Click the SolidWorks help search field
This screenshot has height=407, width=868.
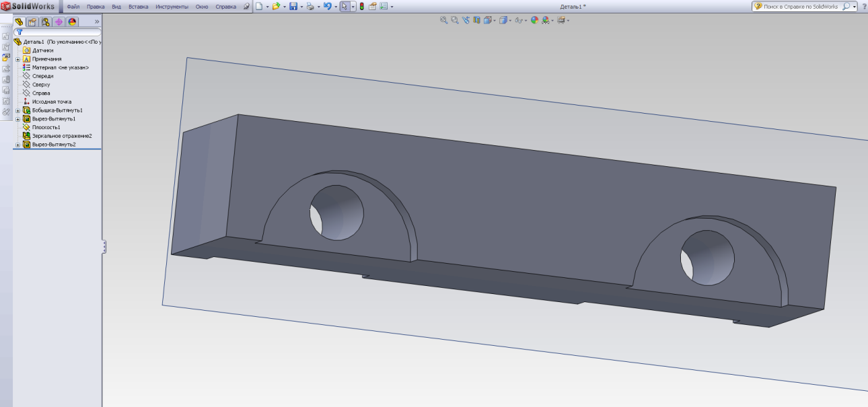(x=801, y=6)
